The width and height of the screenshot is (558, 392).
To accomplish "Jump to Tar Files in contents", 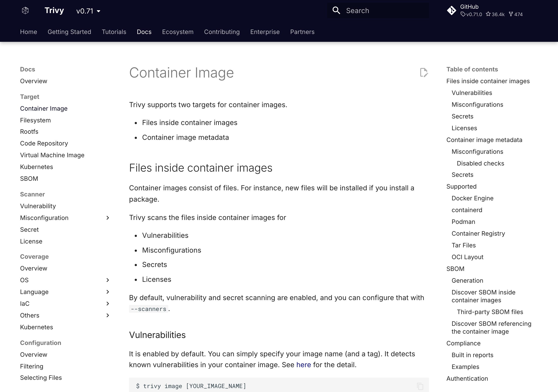I will [x=464, y=245].
